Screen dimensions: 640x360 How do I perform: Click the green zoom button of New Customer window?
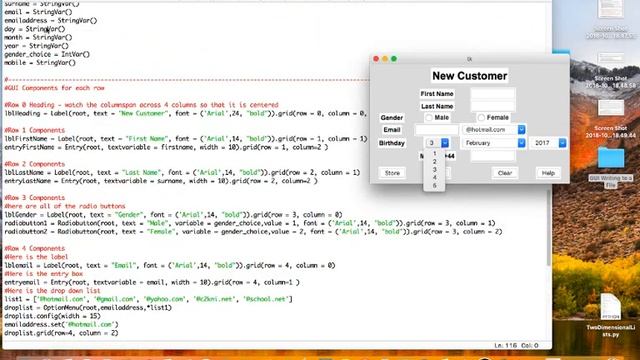pos(394,59)
